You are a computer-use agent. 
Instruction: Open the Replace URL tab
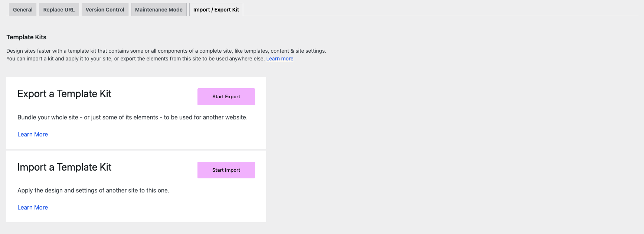click(x=59, y=10)
